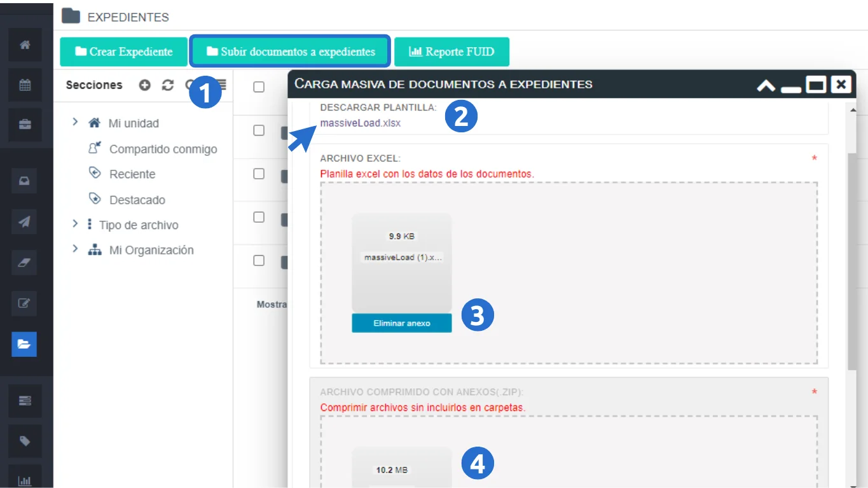Minimize the Carga Masiva dialog
The width and height of the screenshot is (868, 488).
pyautogui.click(x=791, y=90)
